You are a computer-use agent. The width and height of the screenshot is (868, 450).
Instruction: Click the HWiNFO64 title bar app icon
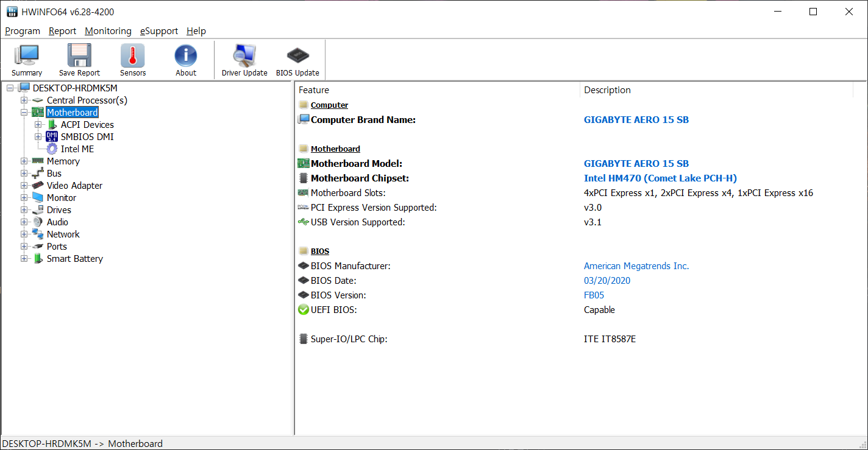(x=12, y=12)
